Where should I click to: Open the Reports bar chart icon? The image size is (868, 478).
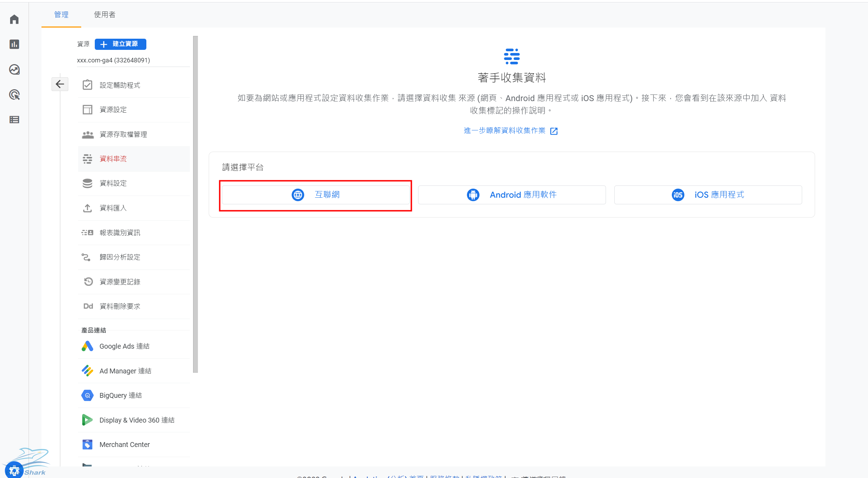point(14,44)
